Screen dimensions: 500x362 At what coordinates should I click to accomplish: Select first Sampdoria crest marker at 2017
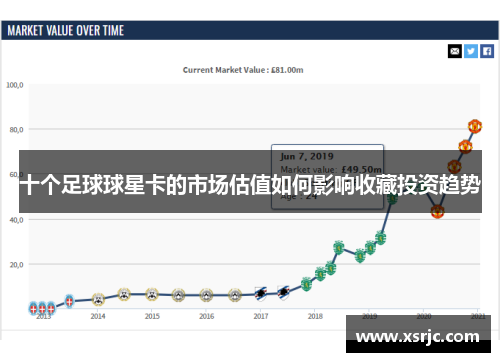tap(261, 294)
